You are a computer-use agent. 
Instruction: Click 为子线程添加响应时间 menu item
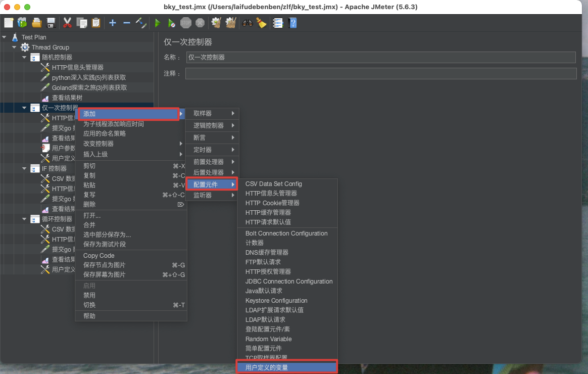point(113,124)
